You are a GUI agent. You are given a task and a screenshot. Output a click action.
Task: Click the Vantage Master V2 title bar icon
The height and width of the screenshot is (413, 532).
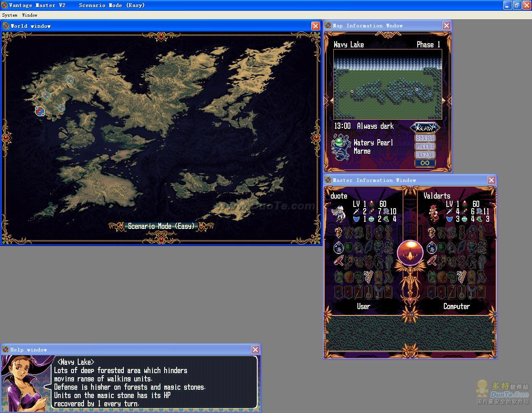(4, 5)
